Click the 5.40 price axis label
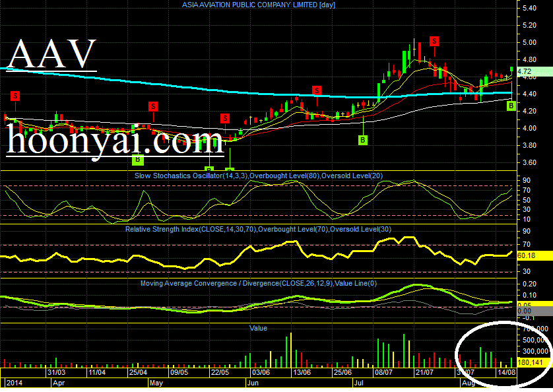 coord(529,8)
